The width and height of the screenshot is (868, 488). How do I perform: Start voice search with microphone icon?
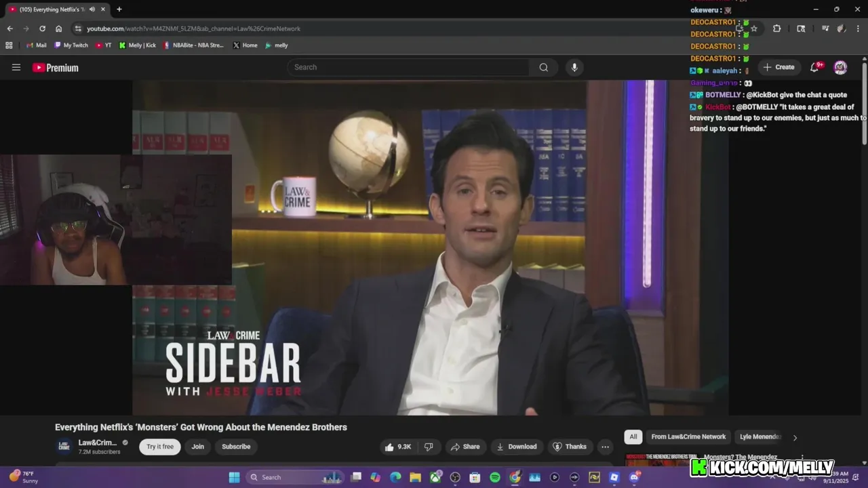tap(574, 67)
